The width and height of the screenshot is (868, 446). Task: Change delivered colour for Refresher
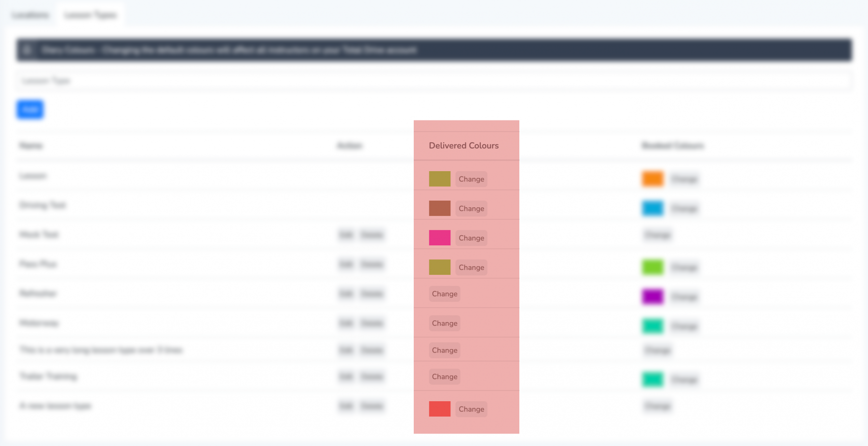click(444, 294)
